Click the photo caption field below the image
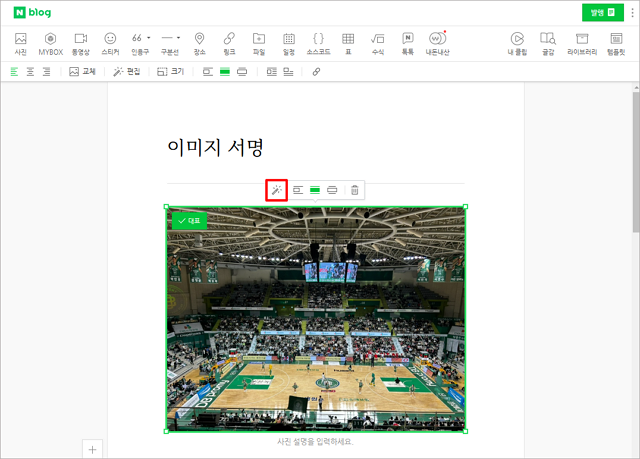 coord(315,441)
